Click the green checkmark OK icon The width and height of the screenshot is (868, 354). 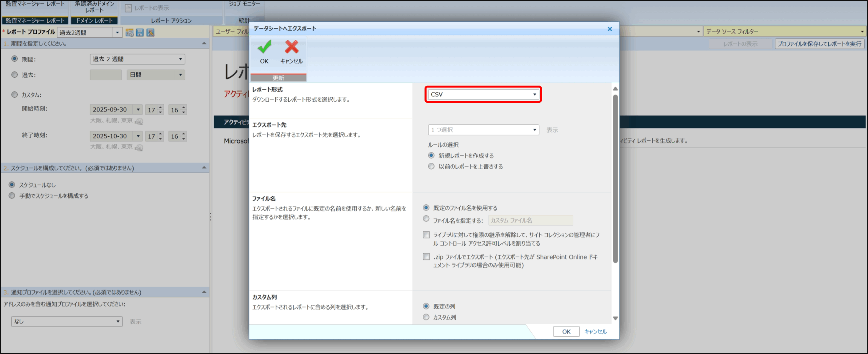[x=264, y=48]
